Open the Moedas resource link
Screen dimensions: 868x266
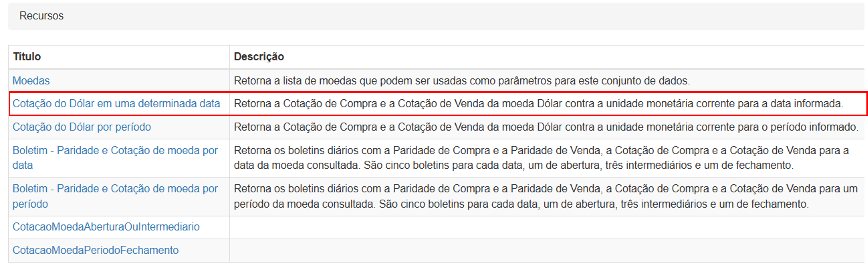pyautogui.click(x=31, y=81)
